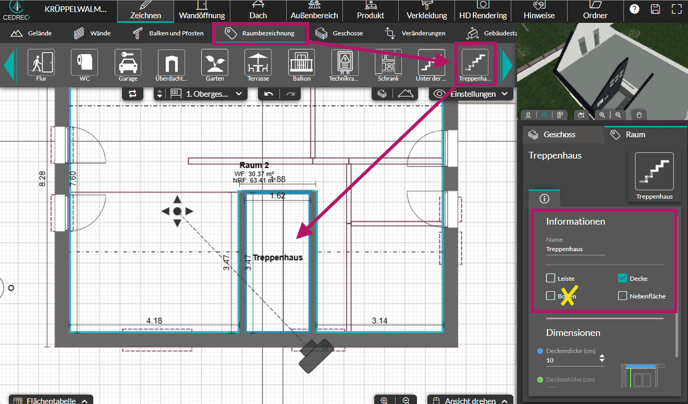Click the Ansicht drehen button
This screenshot has height=404, width=688.
[x=468, y=399]
